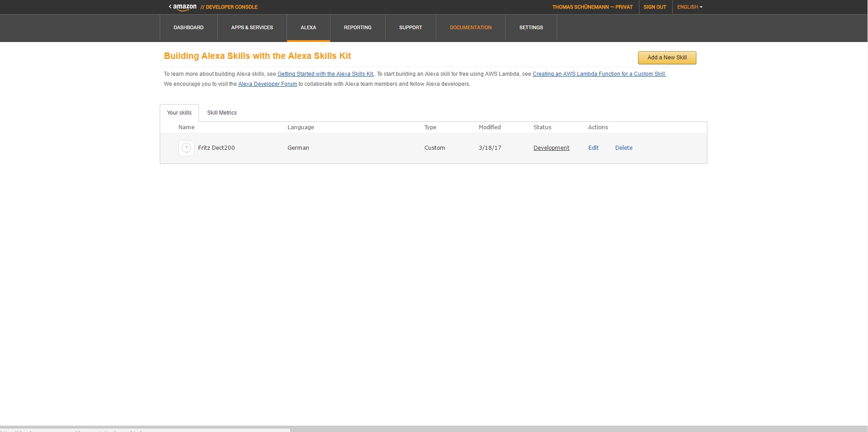Open the Reporting section
Image resolution: width=868 pixels, height=432 pixels.
[x=357, y=27]
